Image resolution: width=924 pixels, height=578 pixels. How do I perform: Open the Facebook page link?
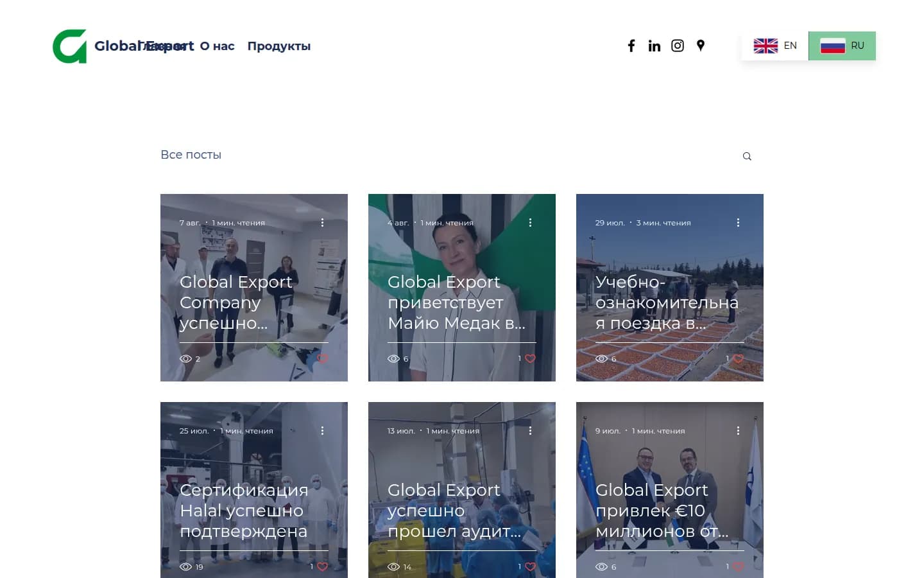(x=631, y=46)
